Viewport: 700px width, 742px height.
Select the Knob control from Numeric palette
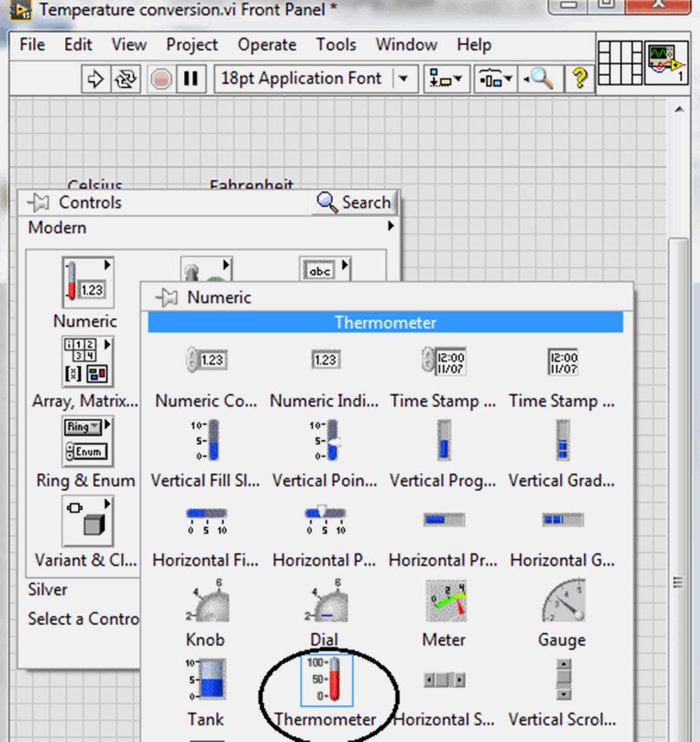click(x=206, y=602)
